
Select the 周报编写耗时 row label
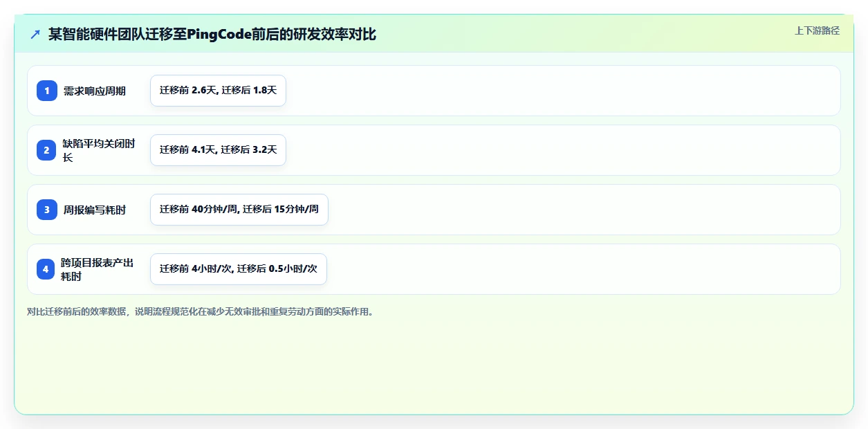click(95, 210)
